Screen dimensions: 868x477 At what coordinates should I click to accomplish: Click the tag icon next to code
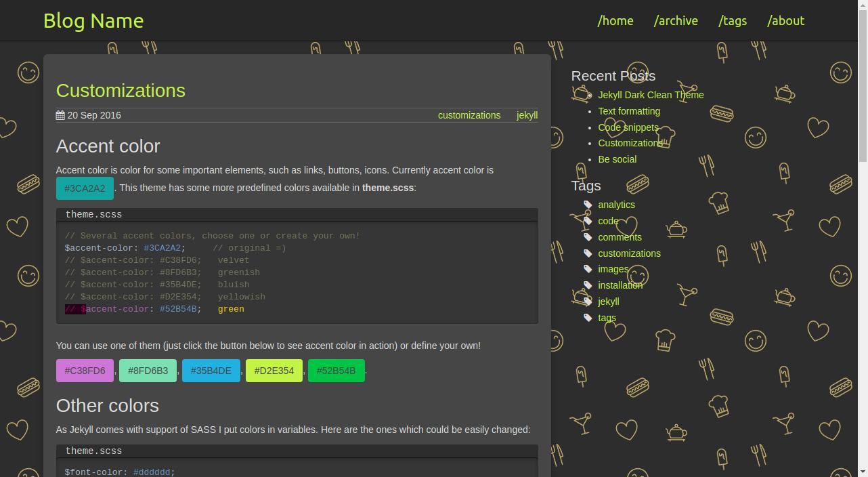(x=588, y=221)
